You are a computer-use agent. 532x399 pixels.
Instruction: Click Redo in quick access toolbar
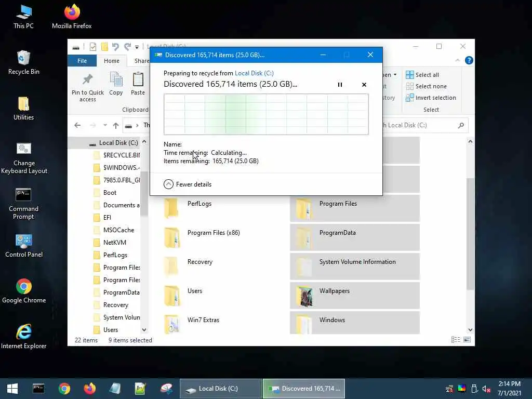coord(127,46)
